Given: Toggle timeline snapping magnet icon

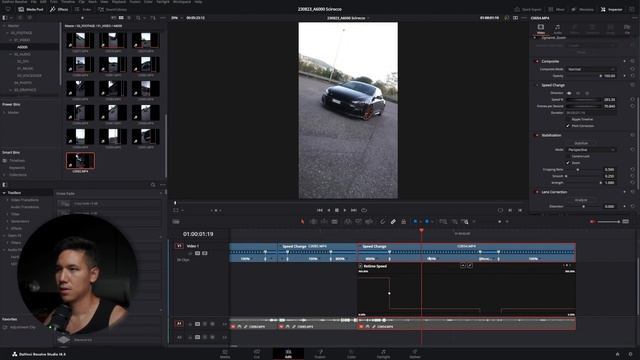Looking at the screenshot, I should pyautogui.click(x=382, y=222).
